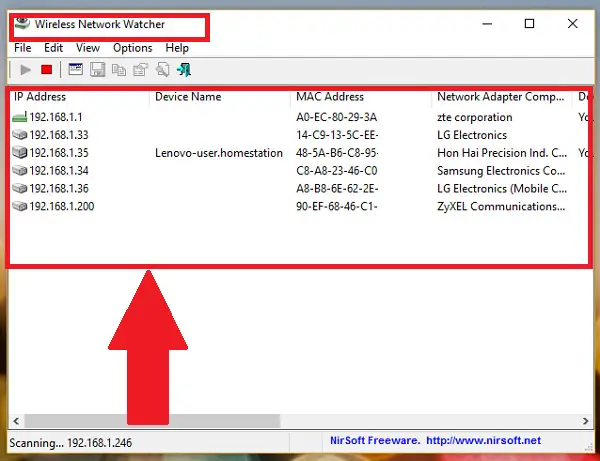Click MAC address 90-EF-68-46-C1-
This screenshot has width=600, height=461.
point(337,207)
